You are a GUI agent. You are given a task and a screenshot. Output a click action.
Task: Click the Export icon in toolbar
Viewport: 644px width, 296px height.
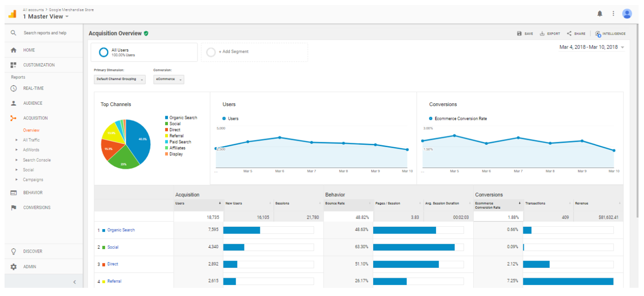click(x=542, y=34)
